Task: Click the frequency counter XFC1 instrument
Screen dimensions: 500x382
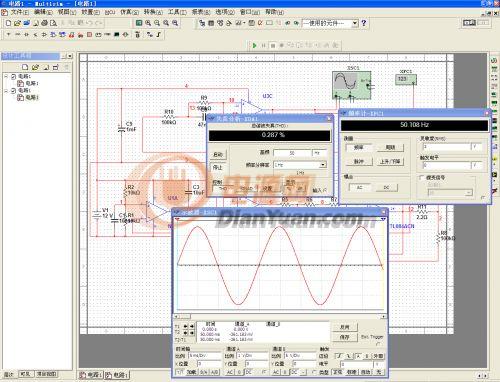Action: click(x=406, y=80)
